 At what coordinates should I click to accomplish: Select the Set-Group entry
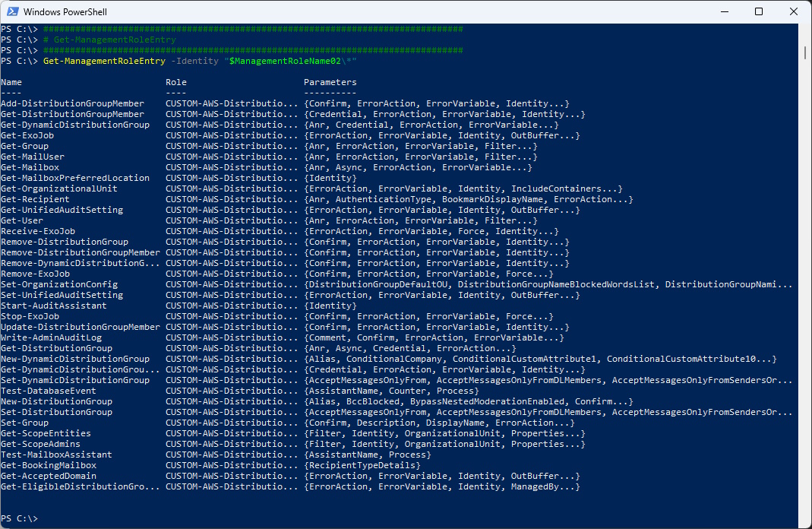click(x=24, y=423)
